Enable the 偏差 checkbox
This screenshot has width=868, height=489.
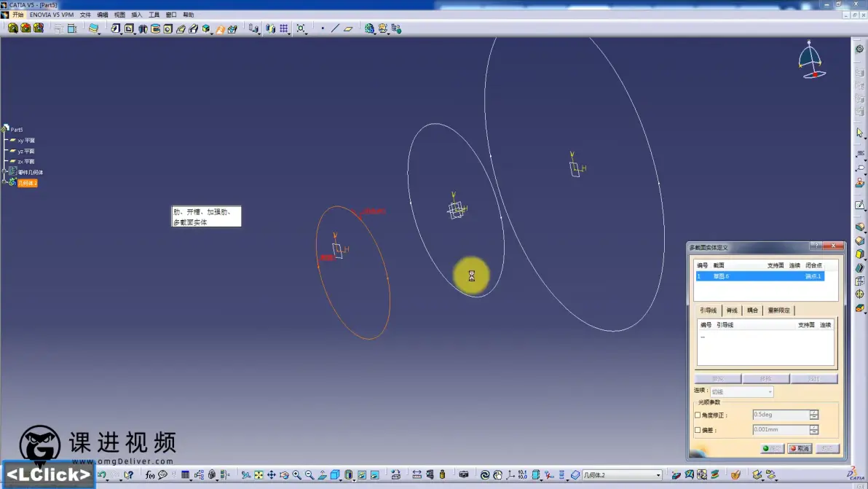698,430
